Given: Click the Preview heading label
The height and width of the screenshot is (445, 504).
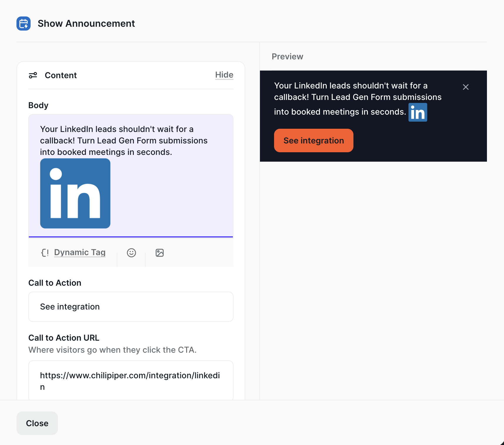Looking at the screenshot, I should click(287, 56).
